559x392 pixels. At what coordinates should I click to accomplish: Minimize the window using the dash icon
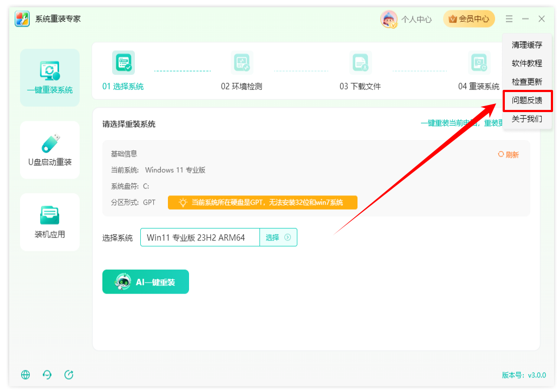(x=525, y=19)
